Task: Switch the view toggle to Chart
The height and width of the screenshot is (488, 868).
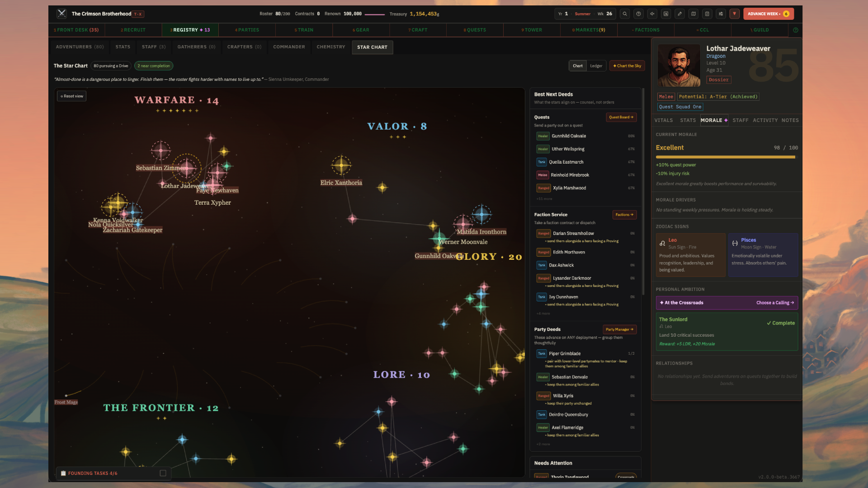Action: (x=578, y=66)
